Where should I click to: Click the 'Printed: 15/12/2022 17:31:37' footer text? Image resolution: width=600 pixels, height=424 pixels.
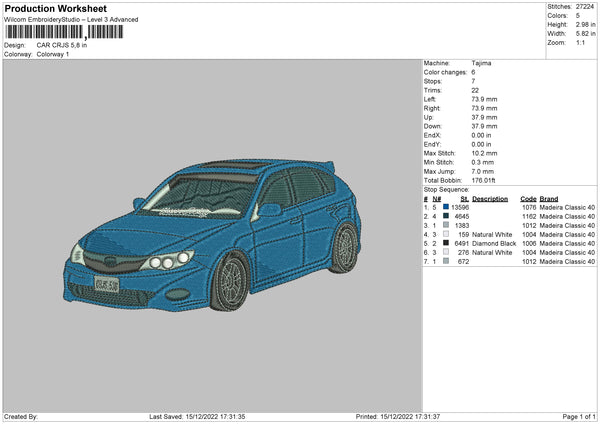pyautogui.click(x=398, y=417)
